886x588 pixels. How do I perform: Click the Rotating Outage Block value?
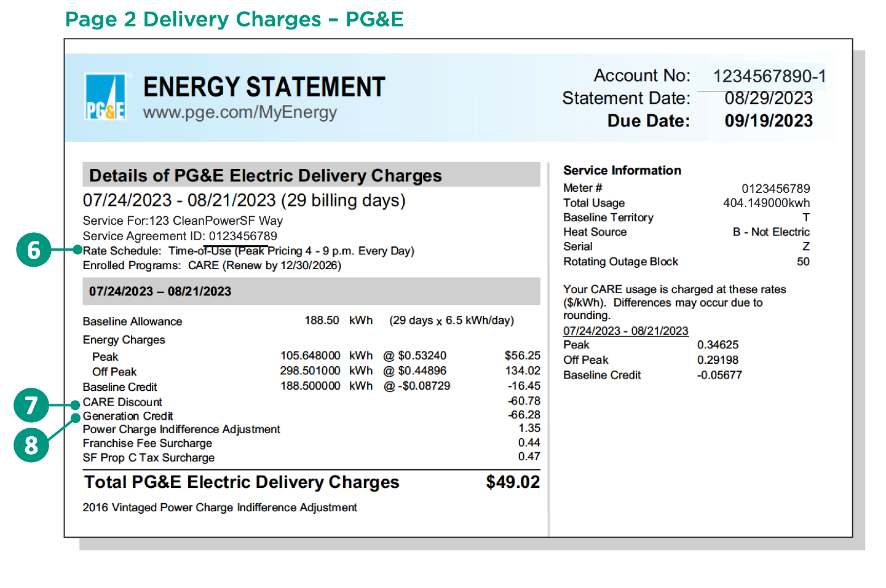tap(804, 262)
